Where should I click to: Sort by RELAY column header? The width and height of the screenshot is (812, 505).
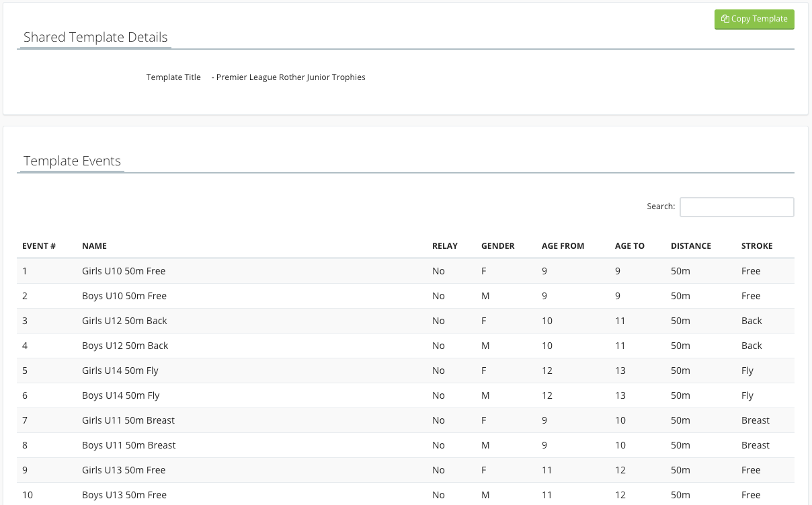coord(445,246)
